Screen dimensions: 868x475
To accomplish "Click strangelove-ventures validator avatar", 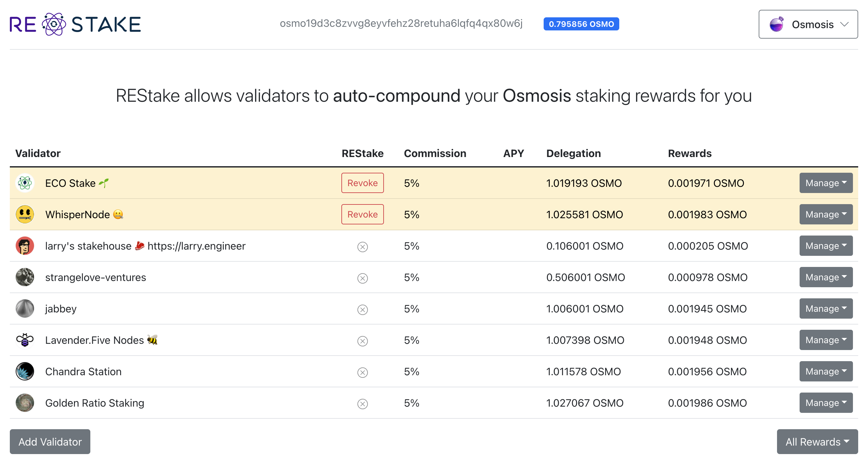I will click(x=25, y=277).
